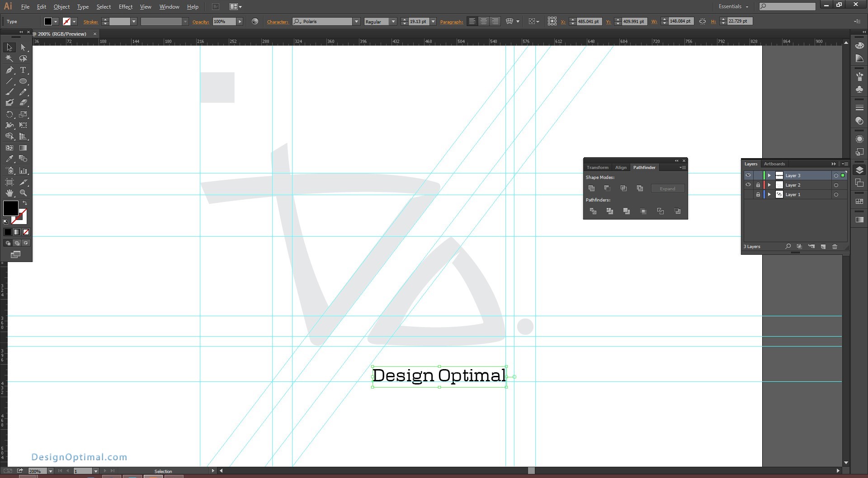Pick the Magic Wand tool
Screen dimensions: 868x478
tap(9, 59)
